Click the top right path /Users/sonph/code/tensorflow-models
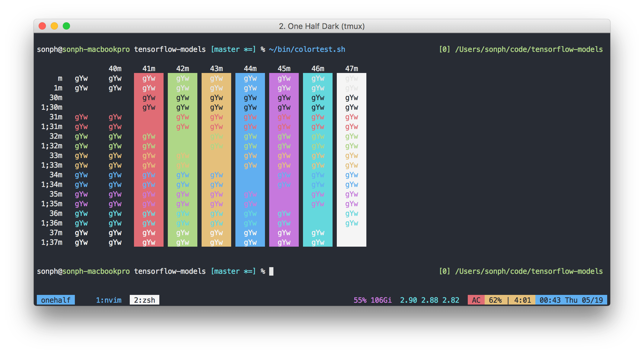This screenshot has width=644, height=354. [529, 49]
